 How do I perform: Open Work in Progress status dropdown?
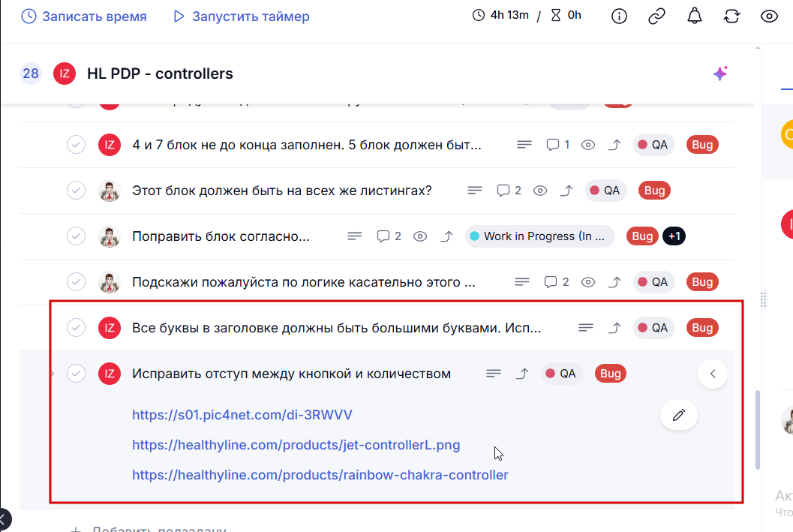click(x=539, y=236)
